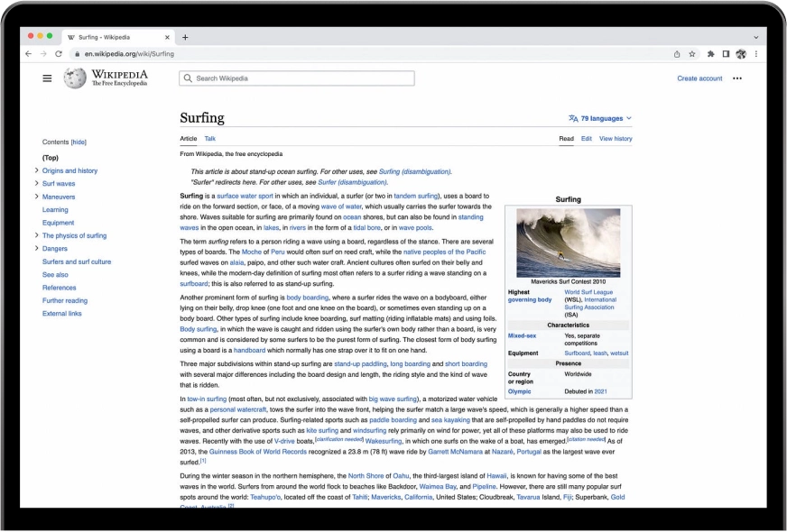787x532 pixels.
Task: Open the languages selector icon next to 79 languages
Action: 572,117
